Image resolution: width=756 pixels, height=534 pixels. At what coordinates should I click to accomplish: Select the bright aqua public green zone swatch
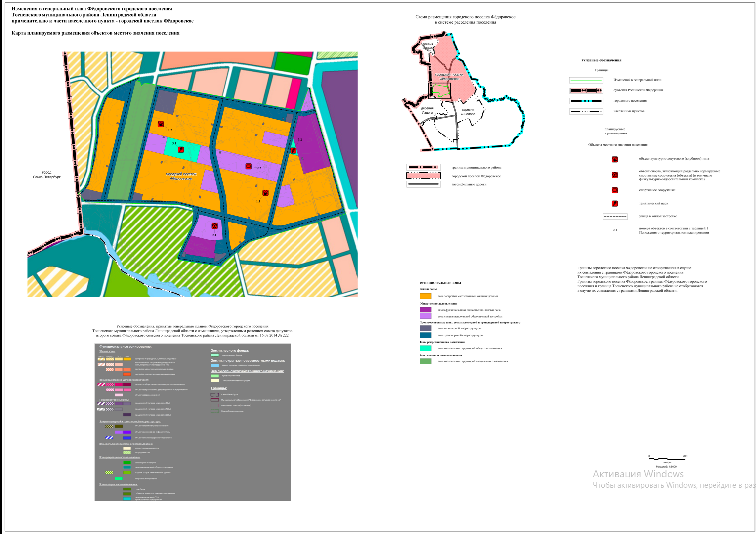[425, 348]
